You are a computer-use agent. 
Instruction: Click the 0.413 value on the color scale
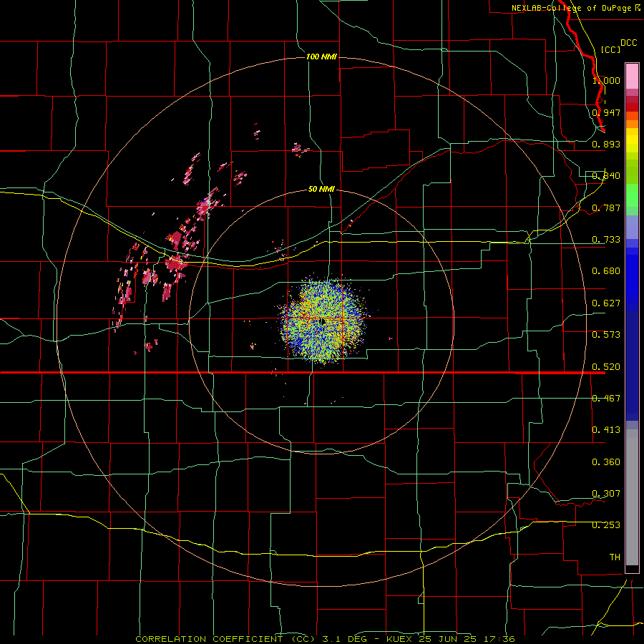coord(606,430)
